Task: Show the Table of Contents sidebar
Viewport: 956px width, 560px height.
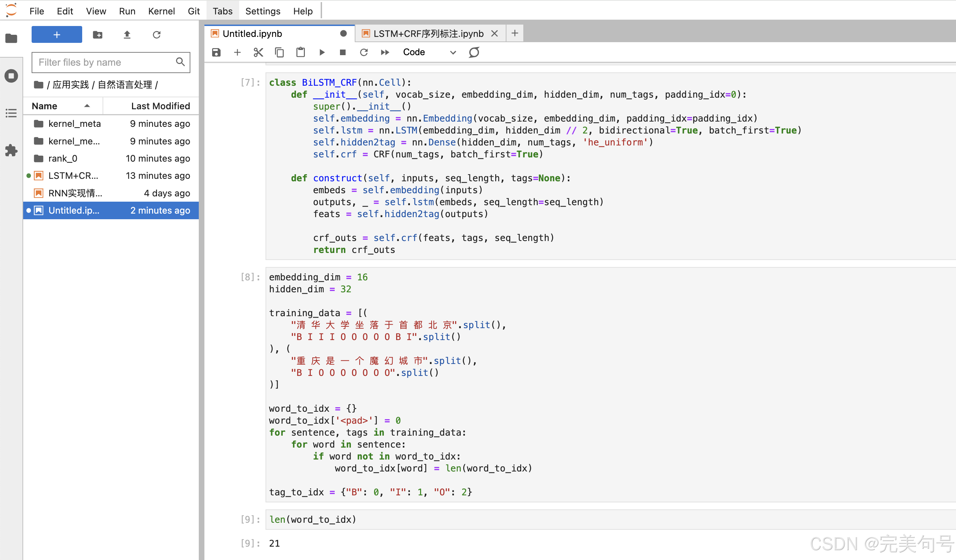Action: (11, 113)
